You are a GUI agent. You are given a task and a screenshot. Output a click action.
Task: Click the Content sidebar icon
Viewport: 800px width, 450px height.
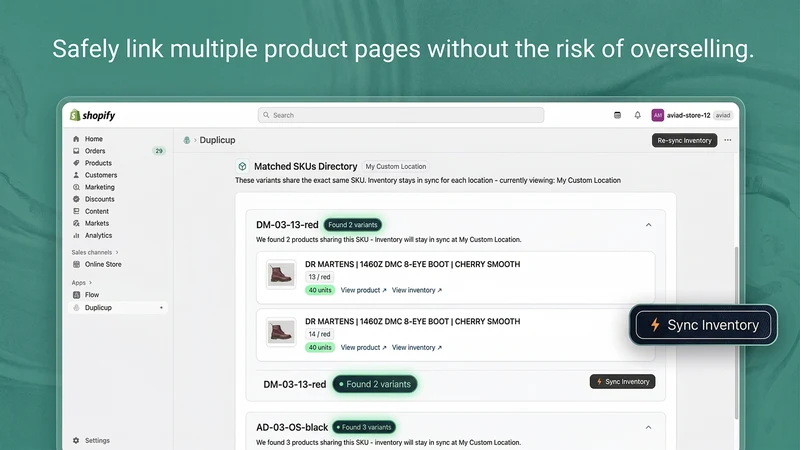[x=76, y=211]
